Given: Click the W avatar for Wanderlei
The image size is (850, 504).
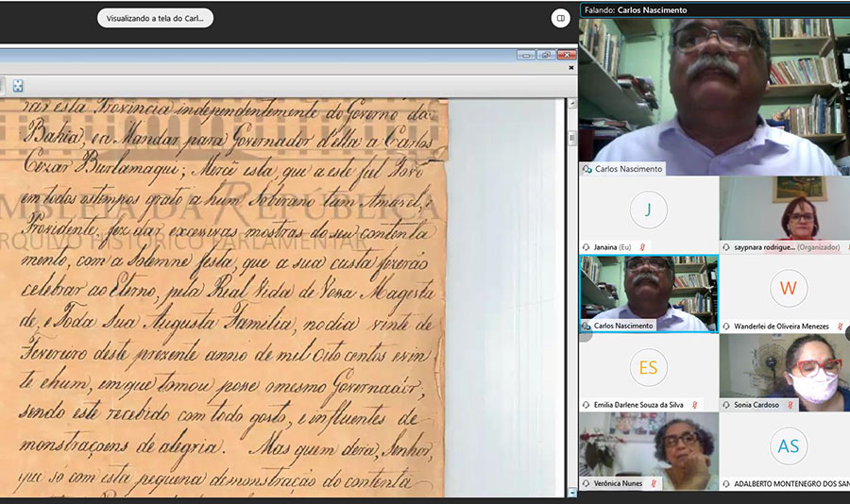Looking at the screenshot, I should 788,288.
